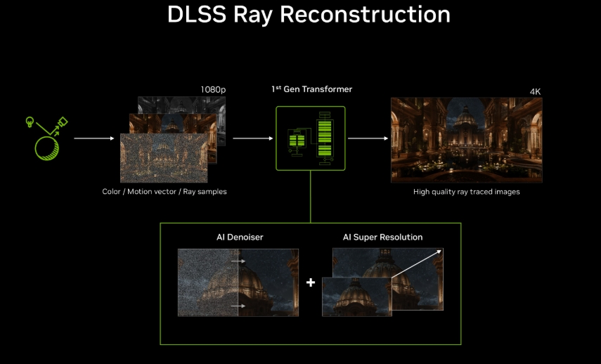Click the AI Super Resolution heading
Screen dimensions: 601x364
[382, 238]
